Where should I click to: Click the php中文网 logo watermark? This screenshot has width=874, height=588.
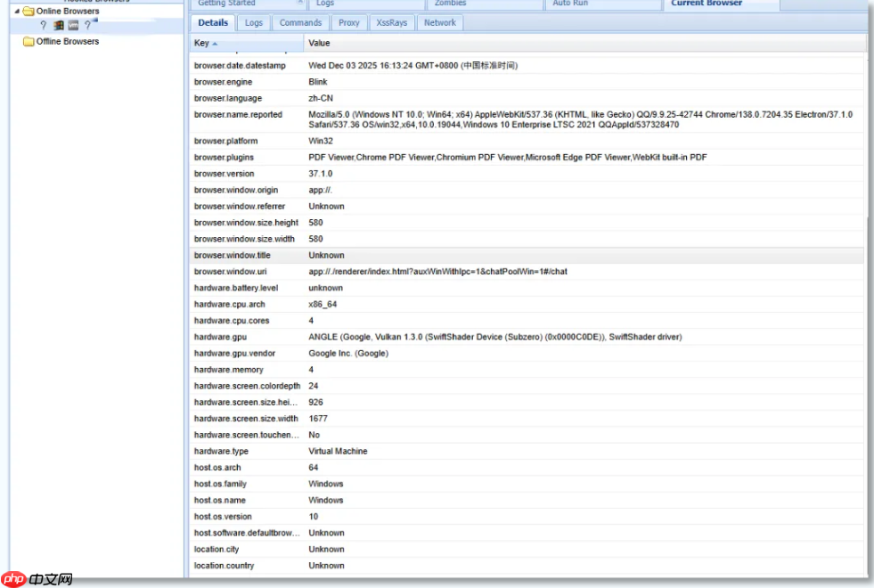click(37, 579)
